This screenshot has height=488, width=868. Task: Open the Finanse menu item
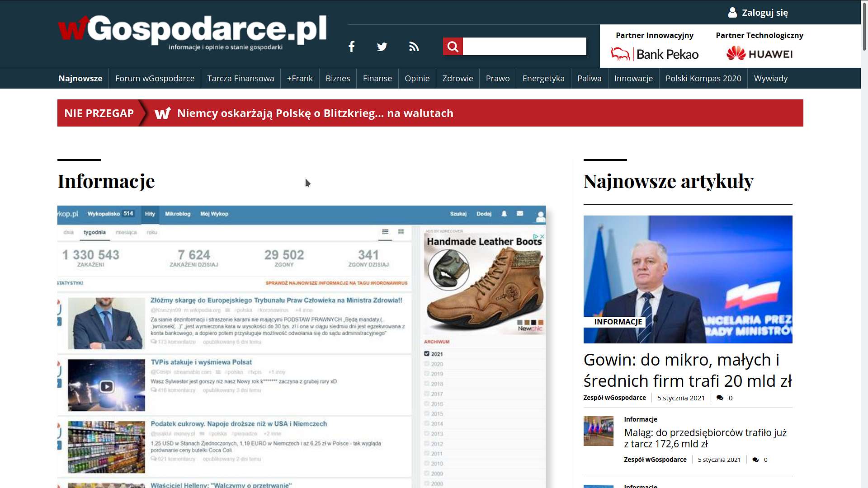[377, 79]
